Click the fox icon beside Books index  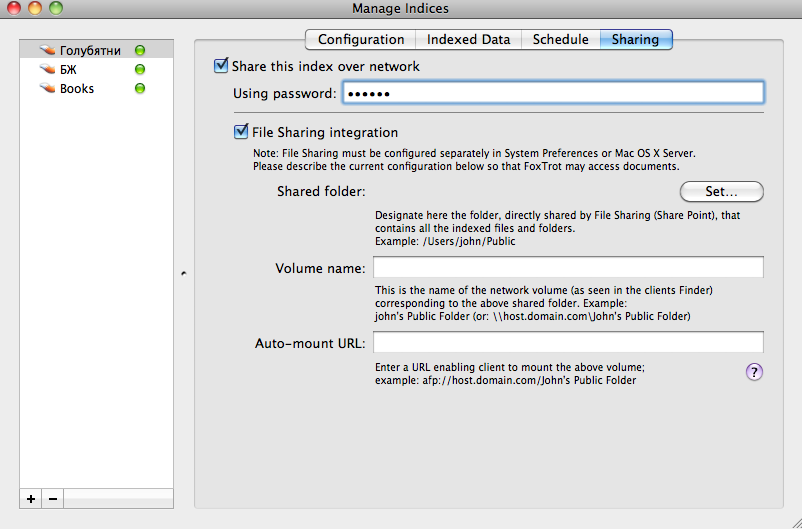tap(48, 89)
